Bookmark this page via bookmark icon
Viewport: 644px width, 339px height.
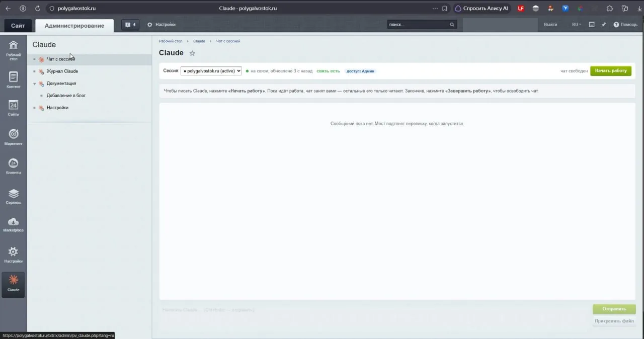point(445,8)
